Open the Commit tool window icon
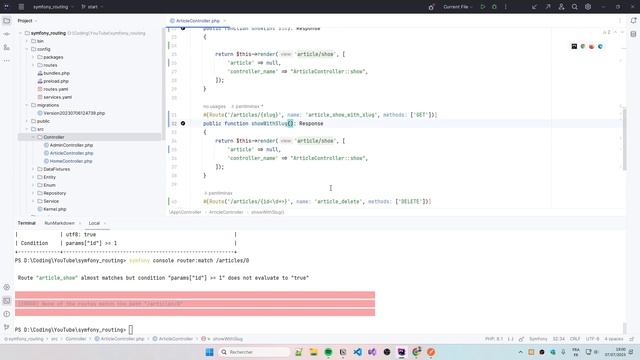 (x=7, y=34)
